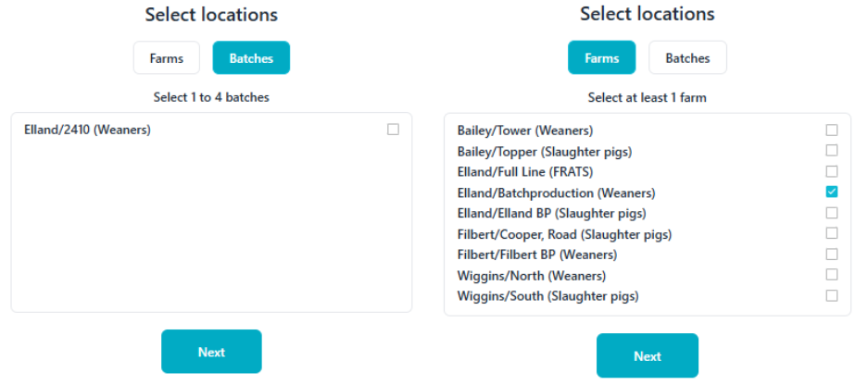Enable Wiggins/North (Weaners) checkbox
868x385 pixels.
click(832, 275)
